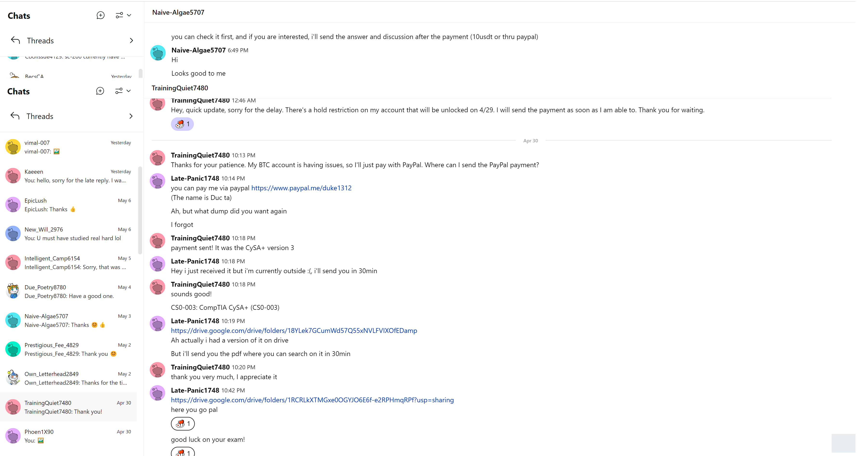Open chat filter options dropdown
This screenshot has width=868, height=456.
(123, 91)
